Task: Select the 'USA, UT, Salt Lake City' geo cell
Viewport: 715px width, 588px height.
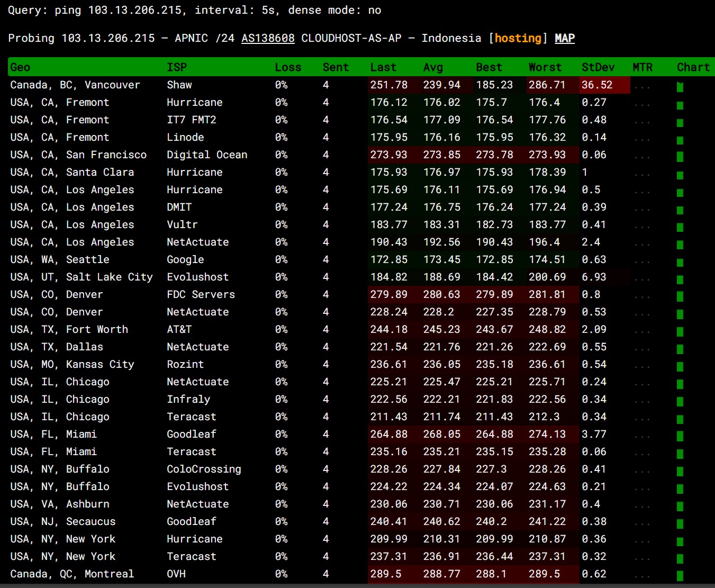Action: (82, 277)
